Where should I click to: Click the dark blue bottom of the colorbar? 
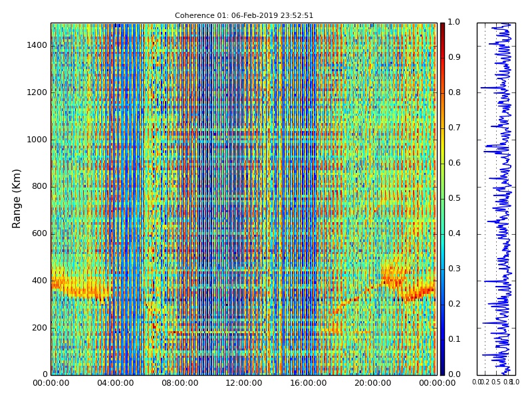pyautogui.click(x=442, y=370)
